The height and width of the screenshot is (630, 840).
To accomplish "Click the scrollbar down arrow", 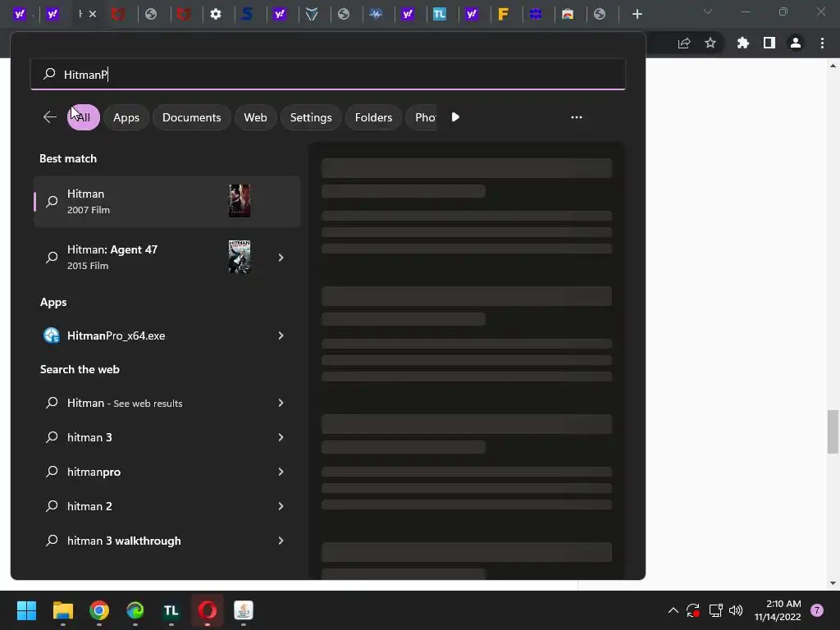I will pos(833,583).
